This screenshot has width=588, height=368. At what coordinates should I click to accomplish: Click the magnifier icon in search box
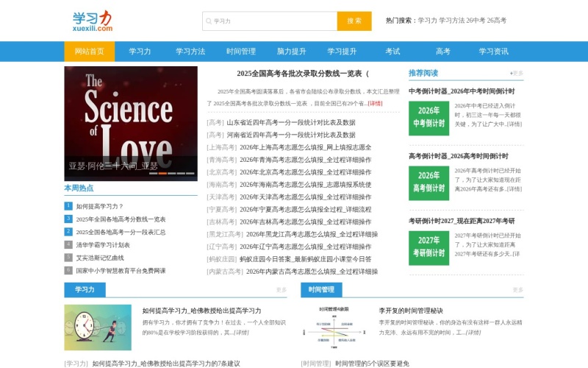(x=209, y=21)
